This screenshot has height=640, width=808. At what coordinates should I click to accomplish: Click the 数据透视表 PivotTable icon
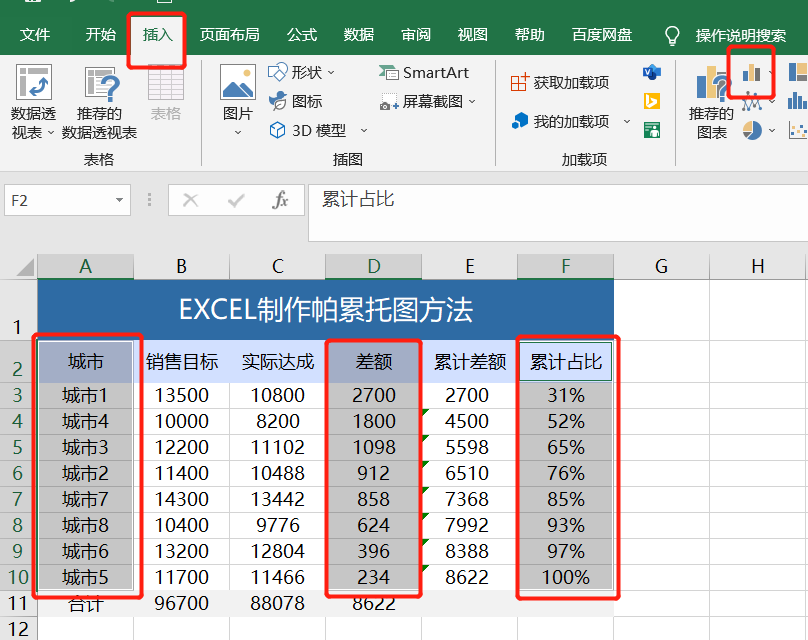(x=33, y=82)
